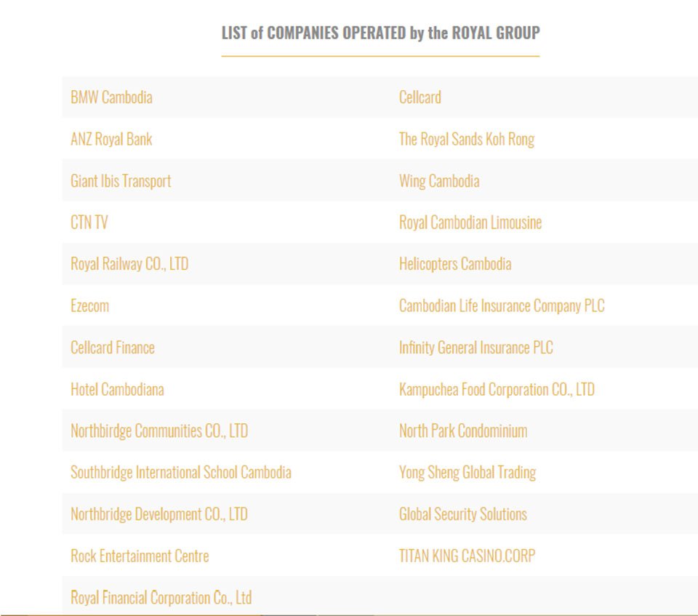The width and height of the screenshot is (698, 616).
Task: Open Royal Cambodian Limousine link
Action: (x=470, y=223)
